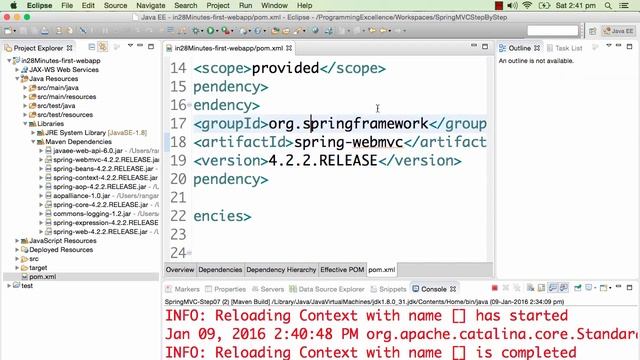Switch to the Data Source Explorer tab
This screenshot has width=640, height=360.
pyautogui.click(x=327, y=289)
